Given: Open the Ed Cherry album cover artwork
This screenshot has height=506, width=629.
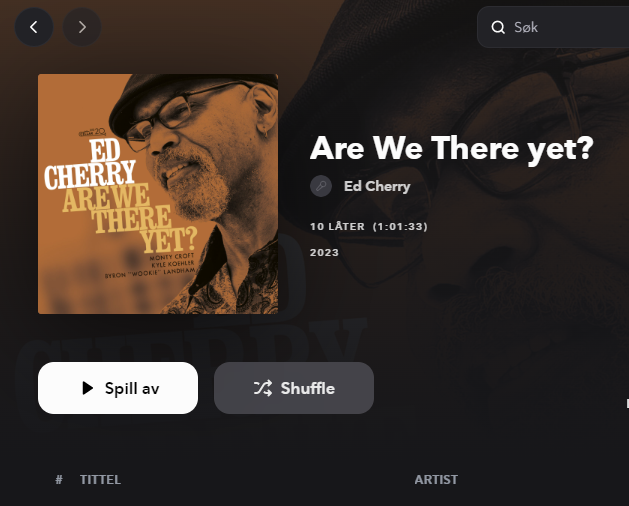Looking at the screenshot, I should [x=158, y=194].
